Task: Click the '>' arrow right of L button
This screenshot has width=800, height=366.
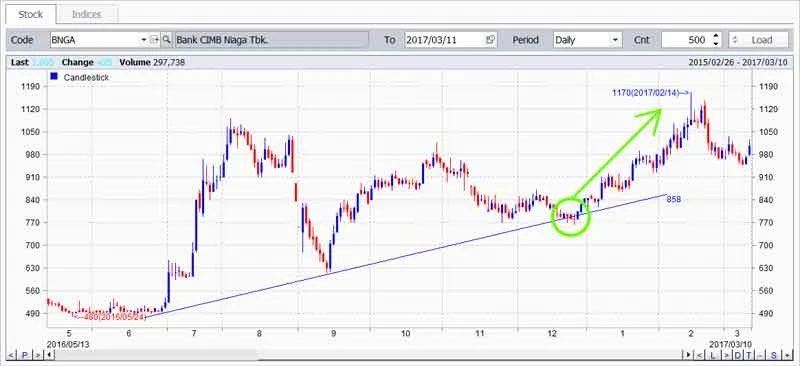Action: click(727, 355)
